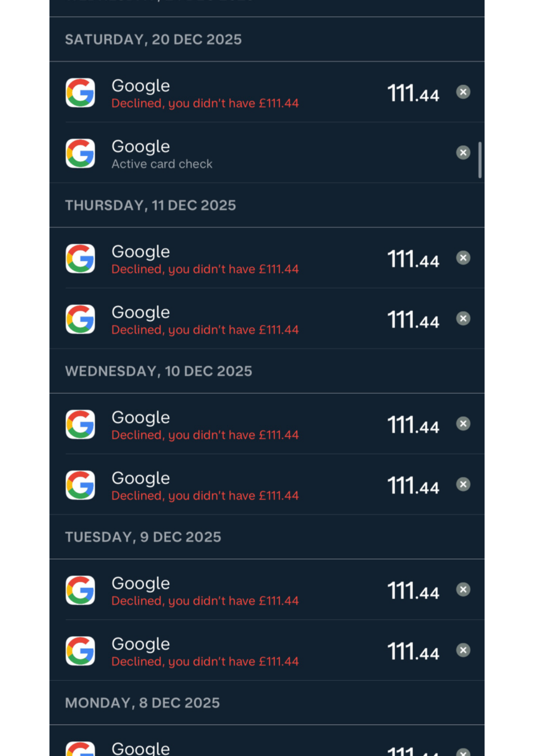Tap Google logo on first Thursday 11 Dec payment
Image resolution: width=534 pixels, height=756 pixels.
pyautogui.click(x=80, y=258)
